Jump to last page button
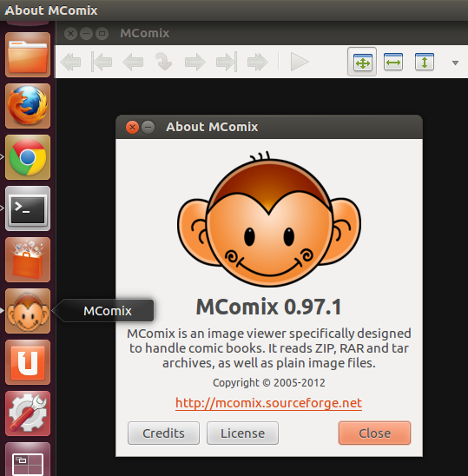Screen dimensions: 468x476 pos(227,62)
